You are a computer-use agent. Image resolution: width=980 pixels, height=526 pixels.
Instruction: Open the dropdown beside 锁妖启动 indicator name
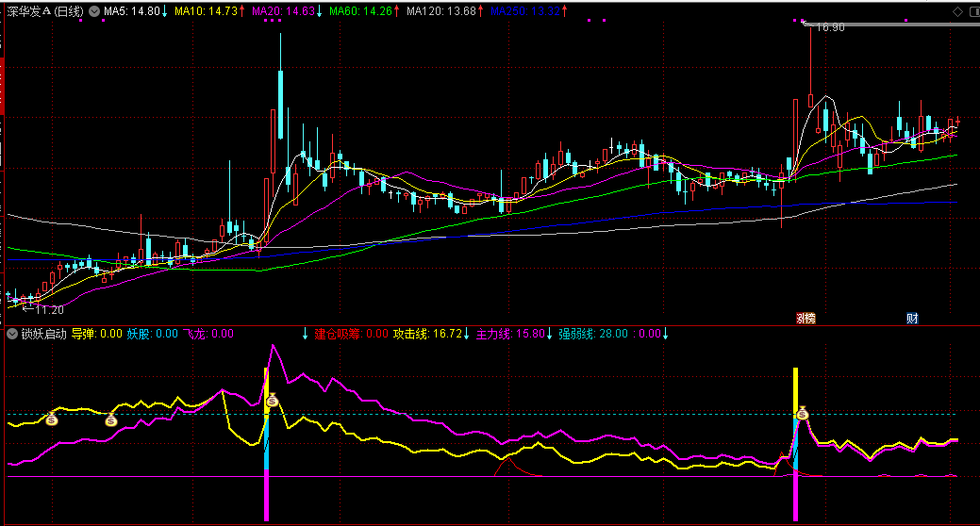(x=12, y=335)
